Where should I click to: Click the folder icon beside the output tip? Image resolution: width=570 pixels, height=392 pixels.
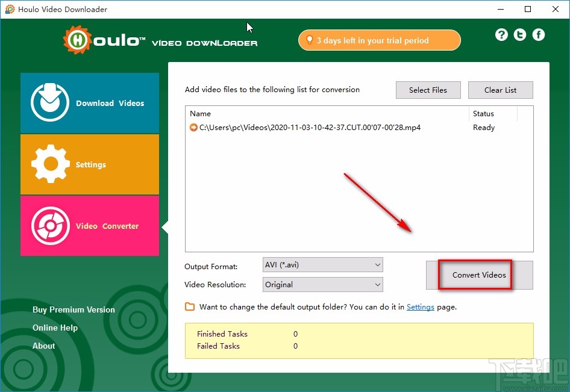tap(189, 307)
